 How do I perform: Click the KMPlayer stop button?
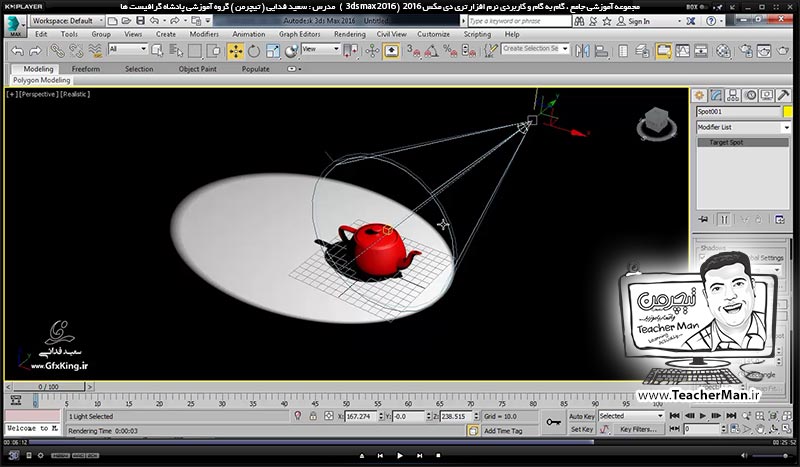(x=438, y=455)
